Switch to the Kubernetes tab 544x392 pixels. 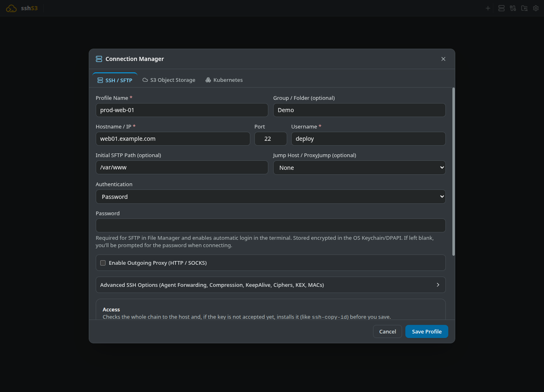(224, 80)
